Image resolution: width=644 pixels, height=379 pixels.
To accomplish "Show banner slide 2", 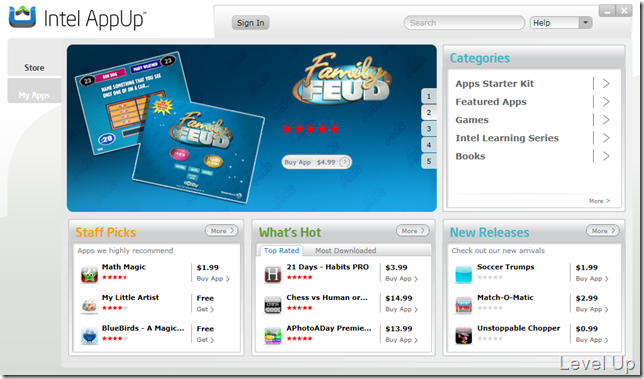I will tap(429, 113).
